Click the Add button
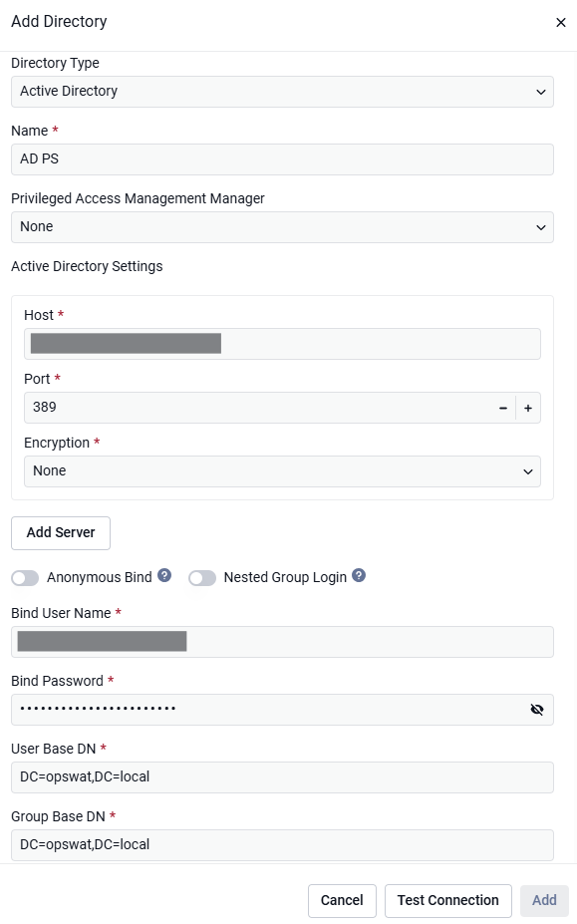 pyautogui.click(x=544, y=900)
